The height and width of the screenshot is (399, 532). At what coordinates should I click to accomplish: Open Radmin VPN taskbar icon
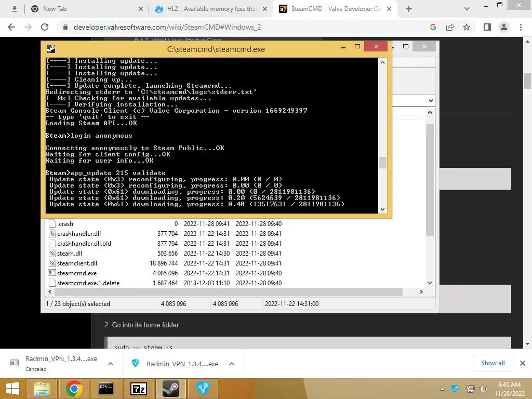pyautogui.click(x=203, y=389)
